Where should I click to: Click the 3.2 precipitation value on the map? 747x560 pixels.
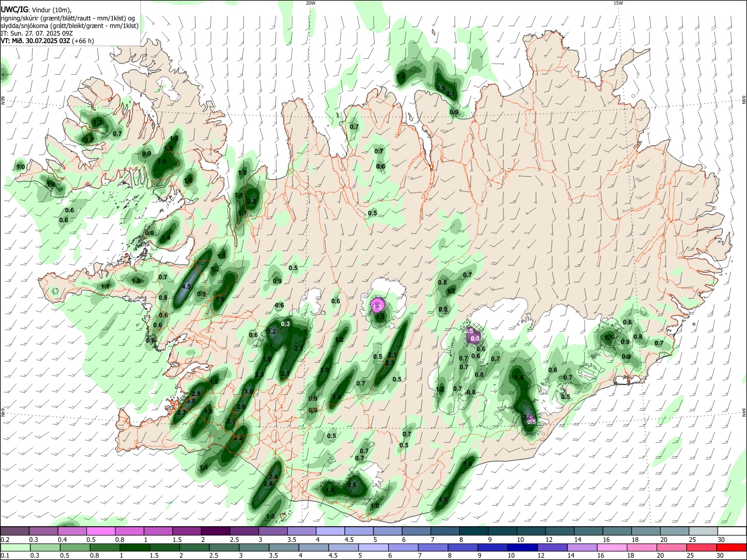coord(271,331)
